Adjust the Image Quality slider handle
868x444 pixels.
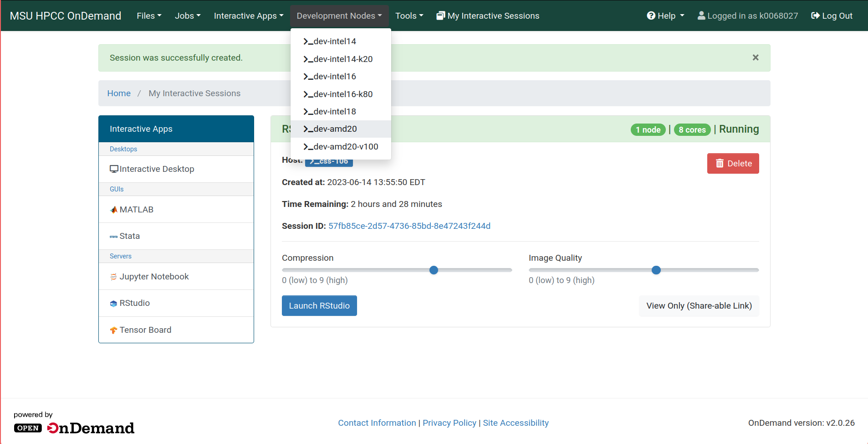pos(656,270)
